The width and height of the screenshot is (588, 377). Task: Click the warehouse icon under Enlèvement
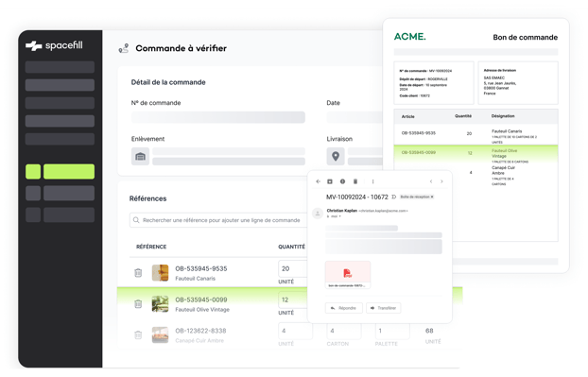[x=140, y=156]
